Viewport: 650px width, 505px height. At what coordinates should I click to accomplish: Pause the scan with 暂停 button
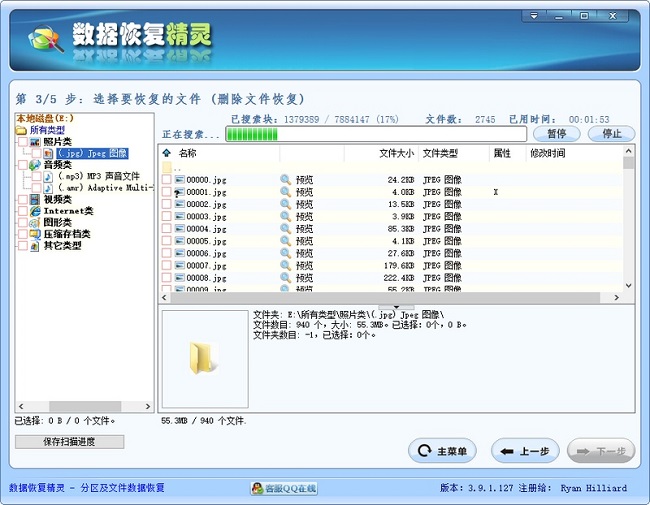pos(556,134)
